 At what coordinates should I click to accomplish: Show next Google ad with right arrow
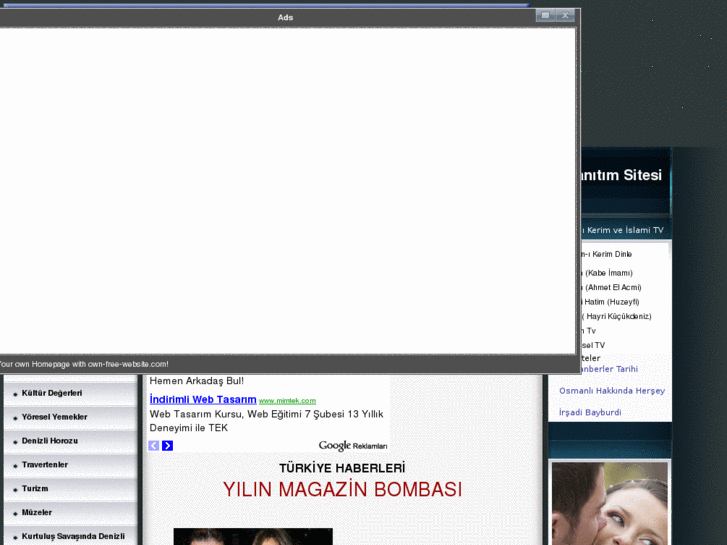[167, 446]
